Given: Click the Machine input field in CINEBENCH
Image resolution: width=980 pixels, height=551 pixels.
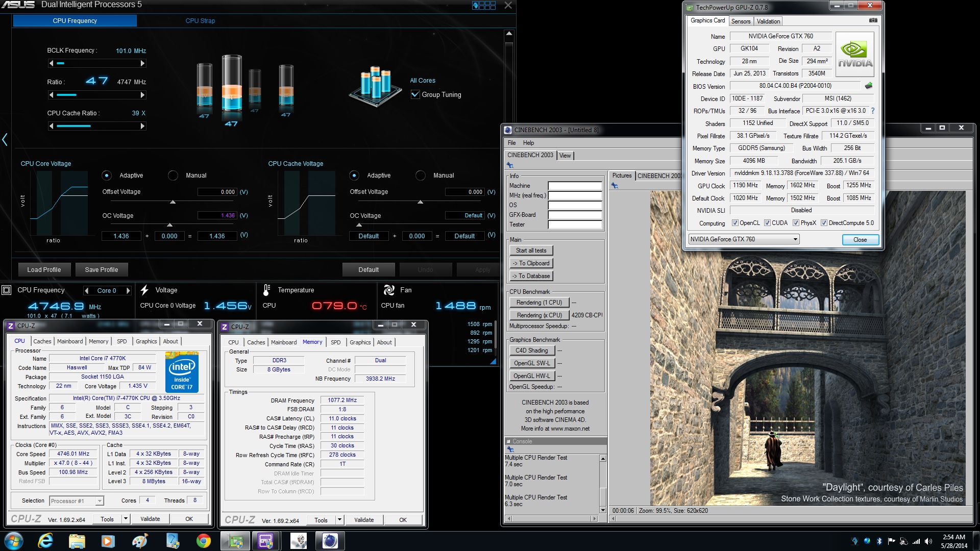Looking at the screenshot, I should [x=575, y=186].
